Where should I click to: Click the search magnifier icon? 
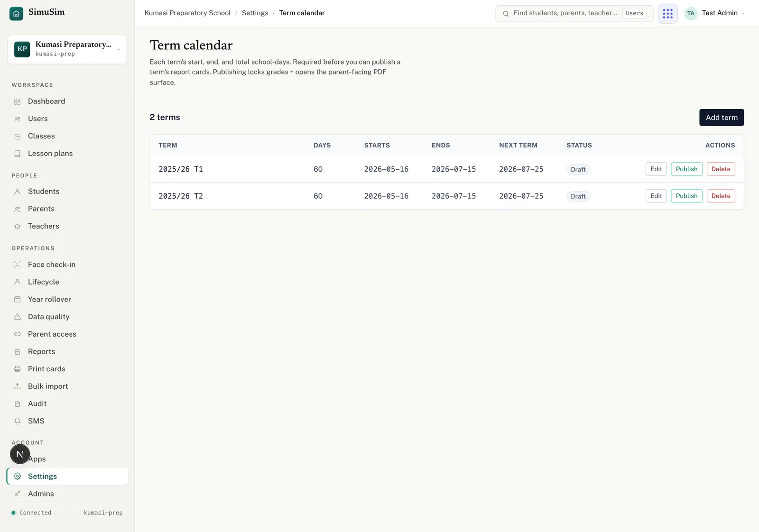tap(506, 14)
